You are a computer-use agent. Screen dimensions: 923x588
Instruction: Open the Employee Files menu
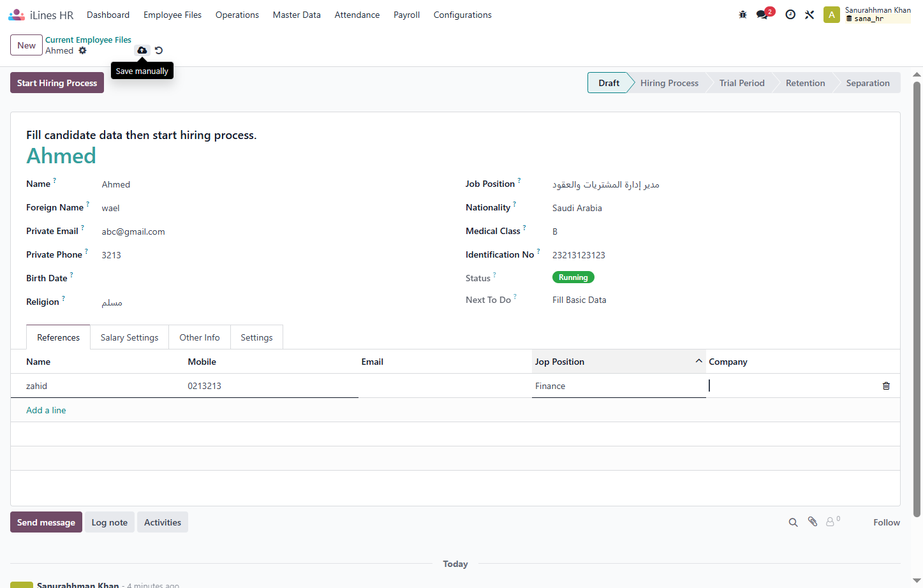click(172, 15)
